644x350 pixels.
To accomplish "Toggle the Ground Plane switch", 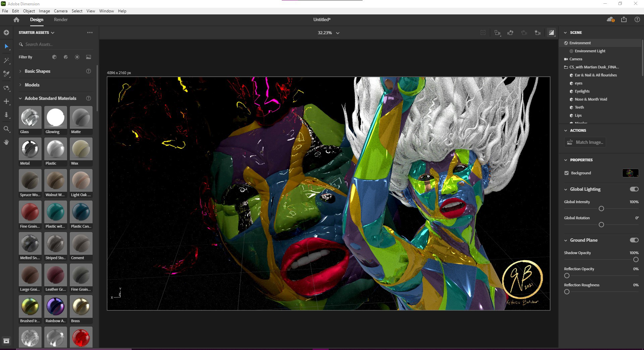I will (634, 240).
